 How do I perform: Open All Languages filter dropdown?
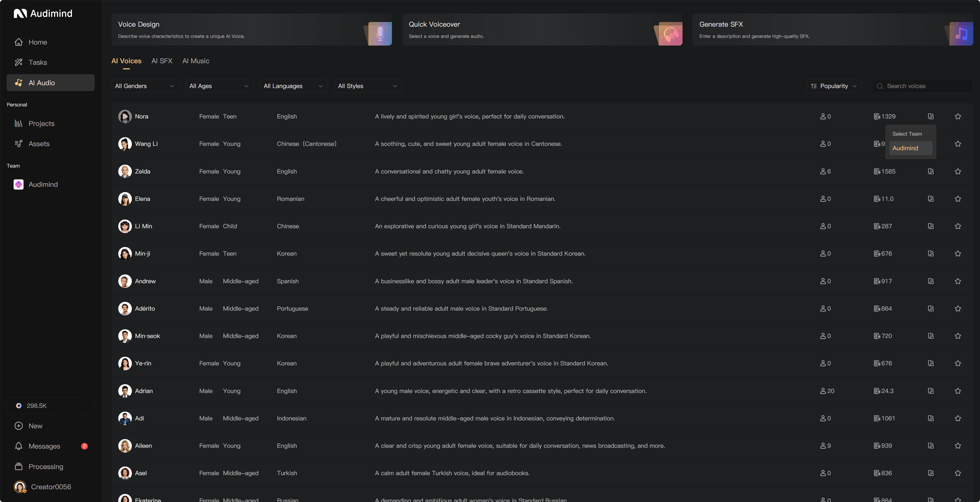(293, 86)
